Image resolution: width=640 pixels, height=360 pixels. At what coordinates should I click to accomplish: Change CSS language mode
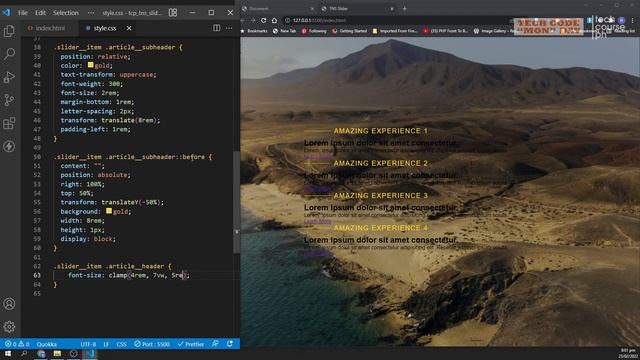pyautogui.click(x=121, y=344)
